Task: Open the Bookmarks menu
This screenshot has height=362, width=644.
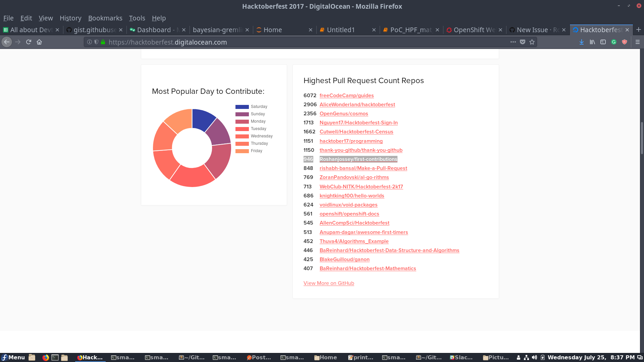Action: [x=105, y=18]
